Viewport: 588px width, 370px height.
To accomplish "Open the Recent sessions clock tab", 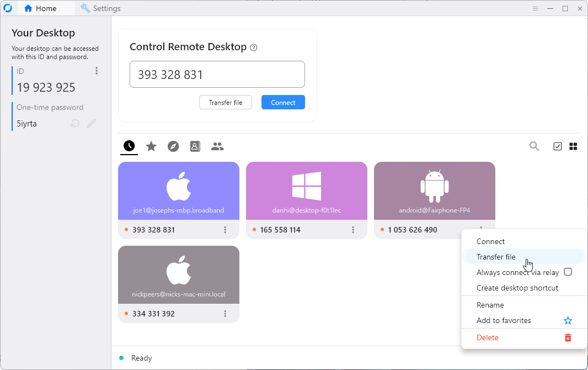I will tap(129, 146).
